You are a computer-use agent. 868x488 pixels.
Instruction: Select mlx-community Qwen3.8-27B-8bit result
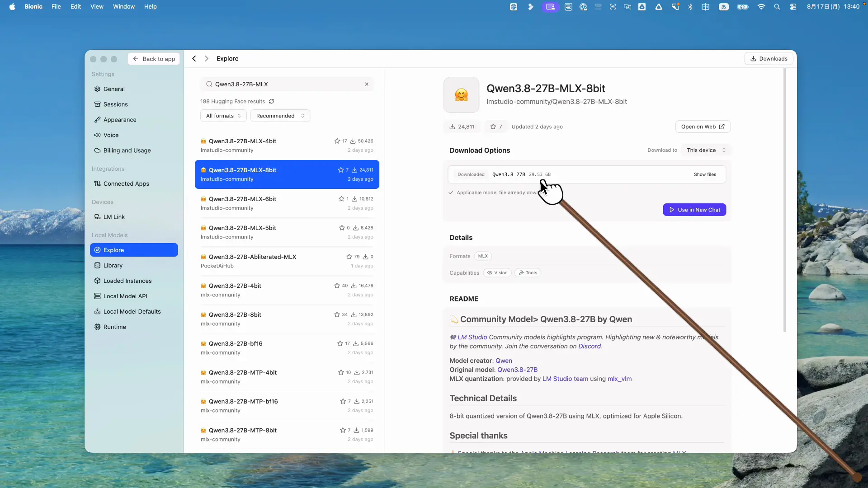tap(287, 319)
